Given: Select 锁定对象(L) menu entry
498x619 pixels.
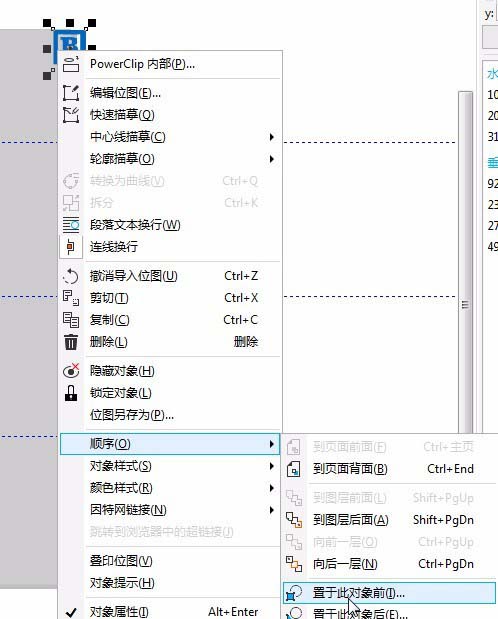Looking at the screenshot, I should [170, 393].
